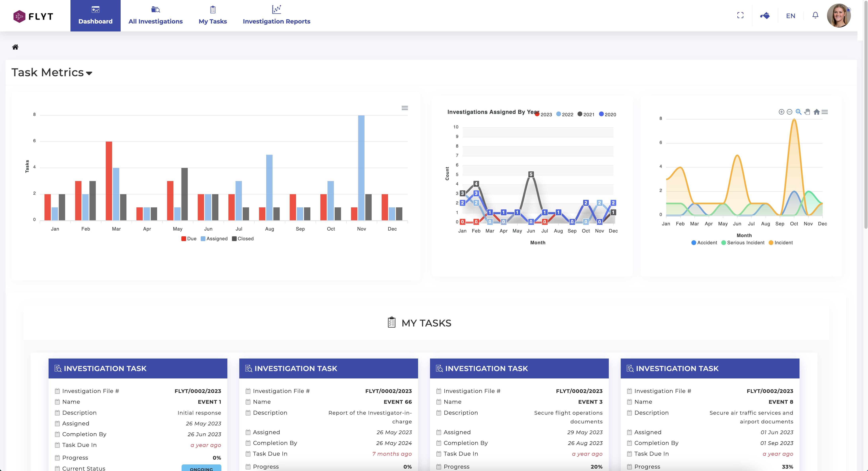Click the zoom in icon on the area chart
Viewport: 868px width, 471px height.
coord(781,112)
